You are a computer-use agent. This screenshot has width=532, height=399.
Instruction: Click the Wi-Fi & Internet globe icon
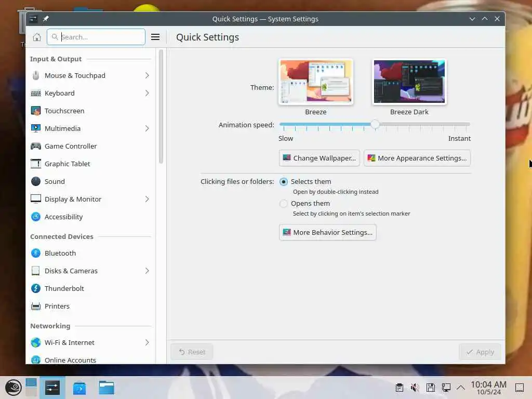[x=36, y=342]
